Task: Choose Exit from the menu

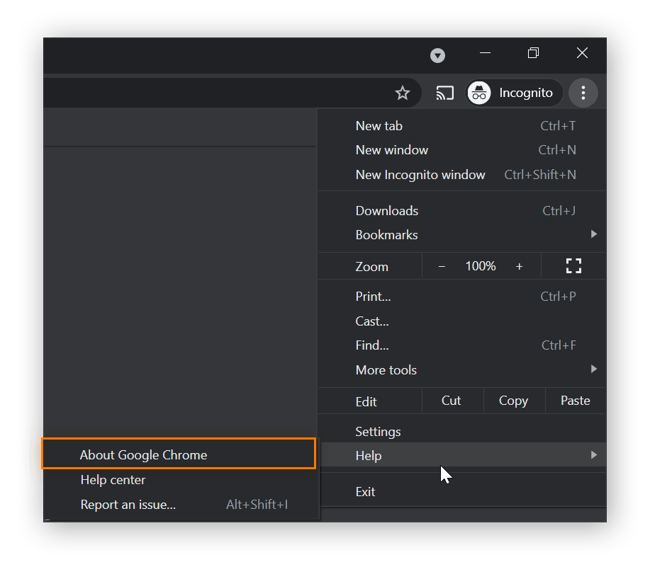Action: pyautogui.click(x=462, y=492)
